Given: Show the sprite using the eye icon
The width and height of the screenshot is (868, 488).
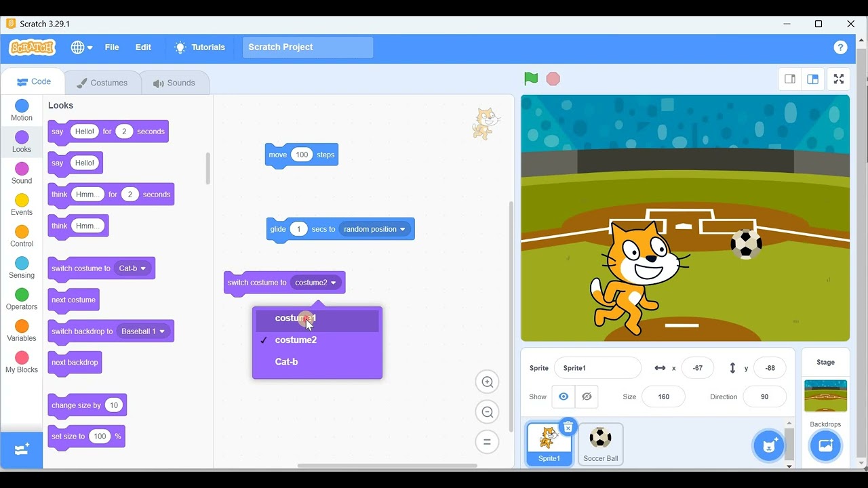Looking at the screenshot, I should 564,396.
